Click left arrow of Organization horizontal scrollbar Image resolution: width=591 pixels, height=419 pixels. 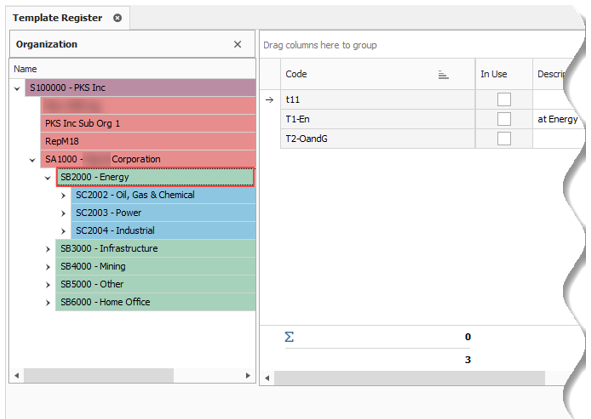pos(17,375)
